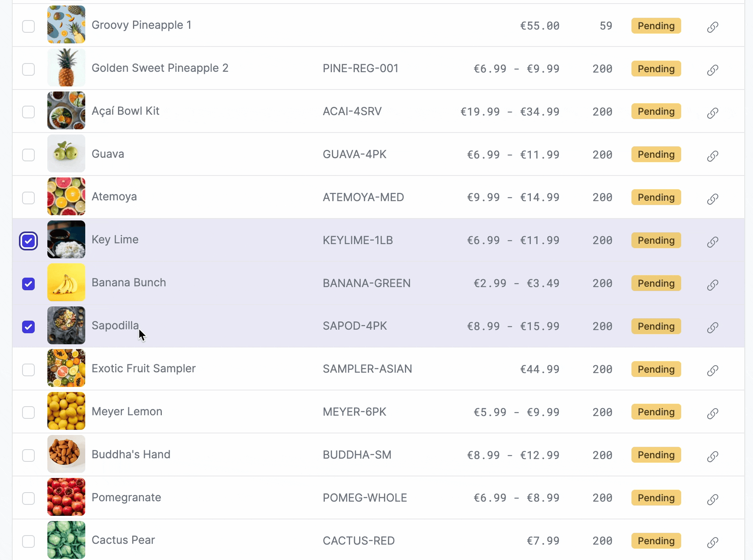This screenshot has height=560, width=753.
Task: Tick the Meyer Lemon checkbox
Action: (28, 413)
